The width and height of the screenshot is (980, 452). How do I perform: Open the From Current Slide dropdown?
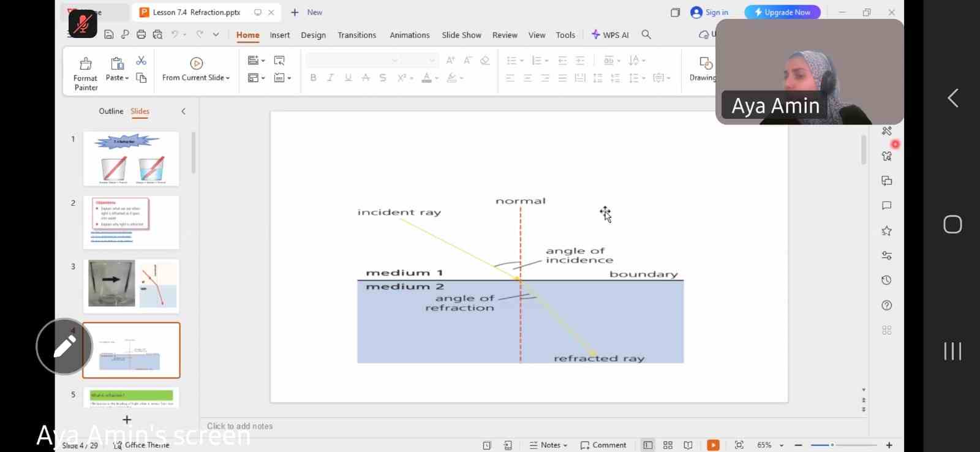[228, 78]
